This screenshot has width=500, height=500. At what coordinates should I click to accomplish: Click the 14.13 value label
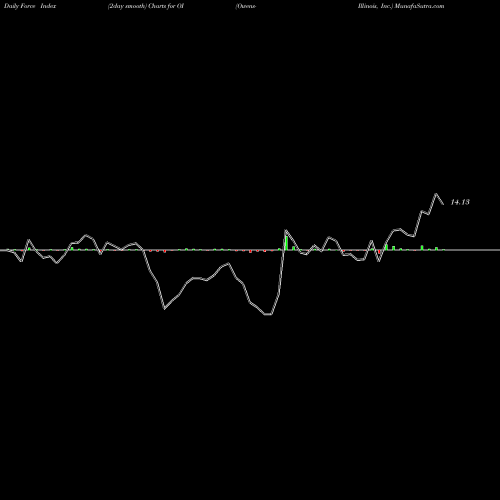point(460,202)
